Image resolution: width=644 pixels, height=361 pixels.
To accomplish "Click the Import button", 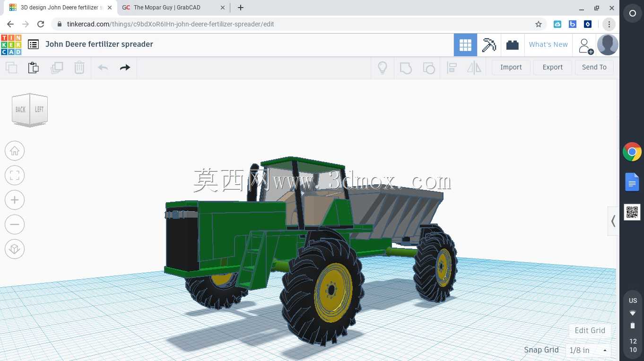I will (511, 67).
